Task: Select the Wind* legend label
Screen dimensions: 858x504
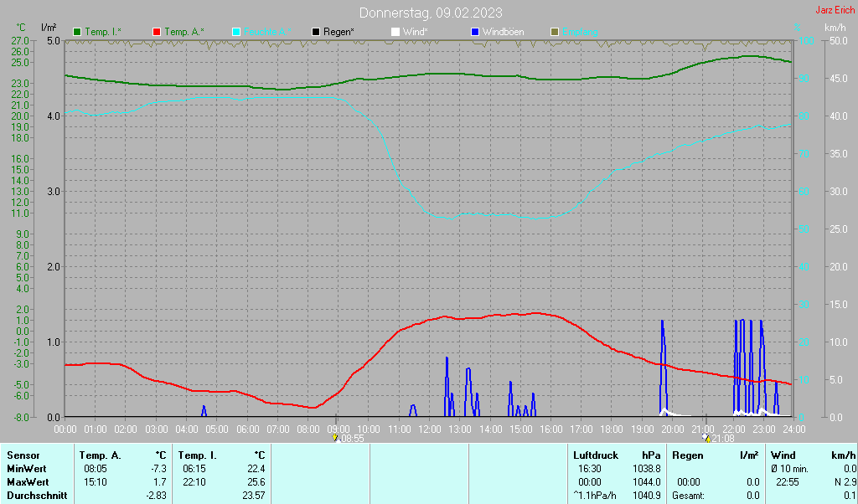Action: [416, 33]
